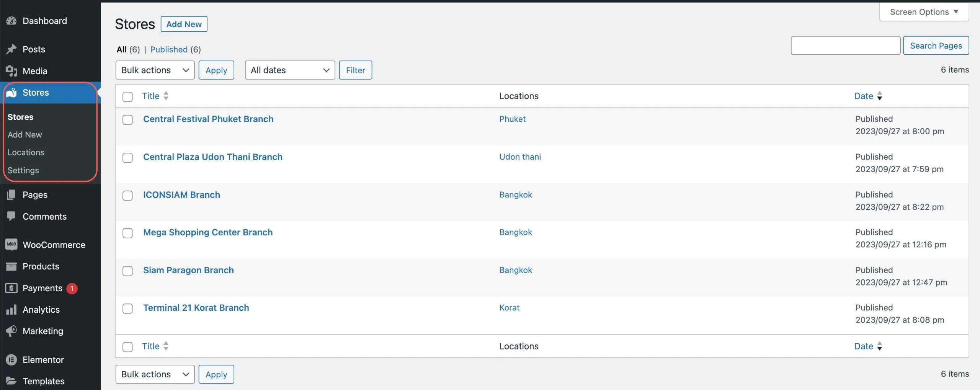Click the WooCommerce logo icon
Screen dimensions: 980x390
11,245
